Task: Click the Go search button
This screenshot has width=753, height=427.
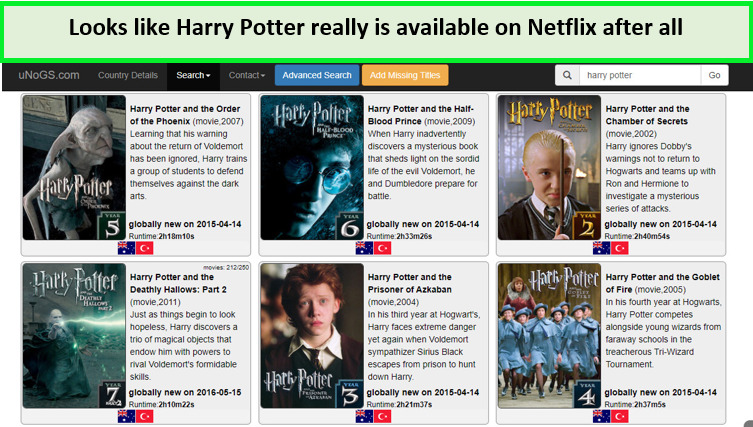Action: point(714,75)
